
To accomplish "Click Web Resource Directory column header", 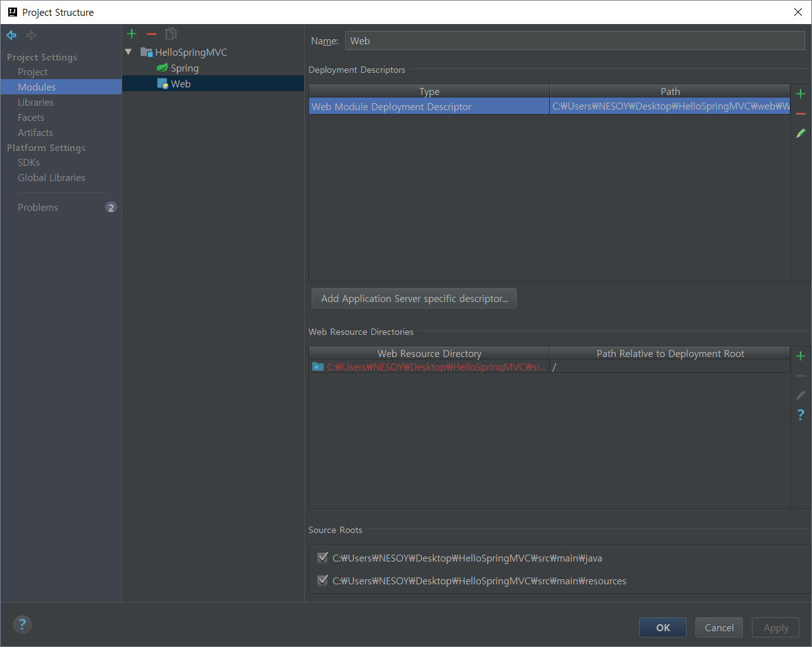I will (429, 353).
